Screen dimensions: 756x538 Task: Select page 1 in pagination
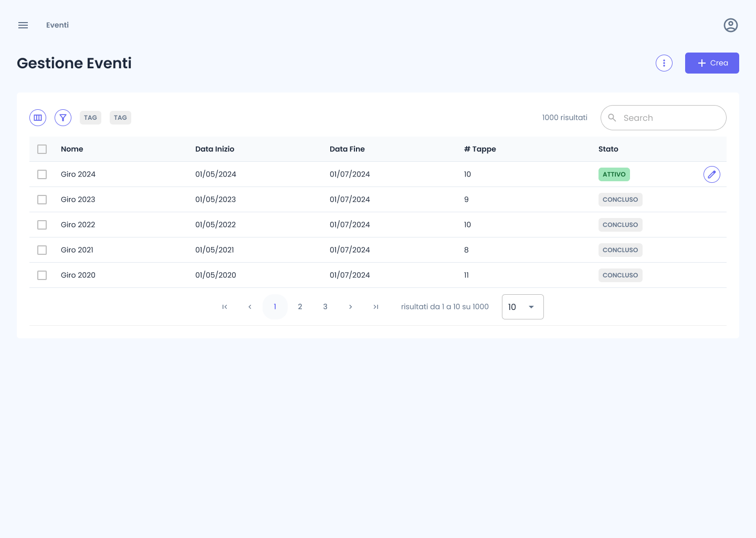tap(275, 307)
